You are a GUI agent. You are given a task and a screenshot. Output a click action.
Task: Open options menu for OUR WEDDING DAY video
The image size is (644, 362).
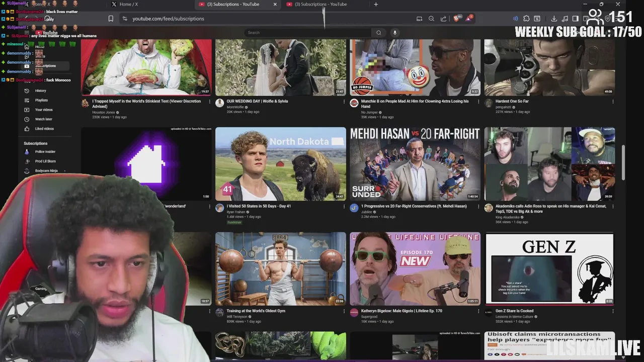(344, 102)
